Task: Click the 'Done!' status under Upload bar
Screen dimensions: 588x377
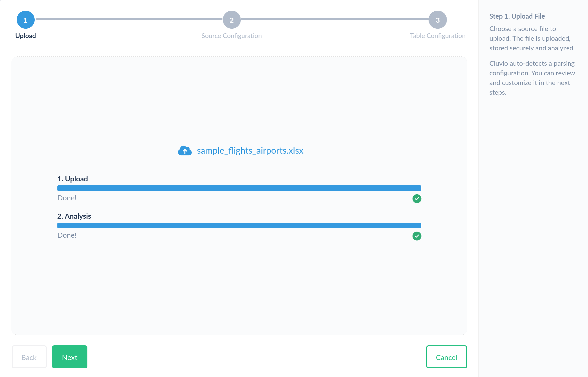Action: [x=67, y=198]
